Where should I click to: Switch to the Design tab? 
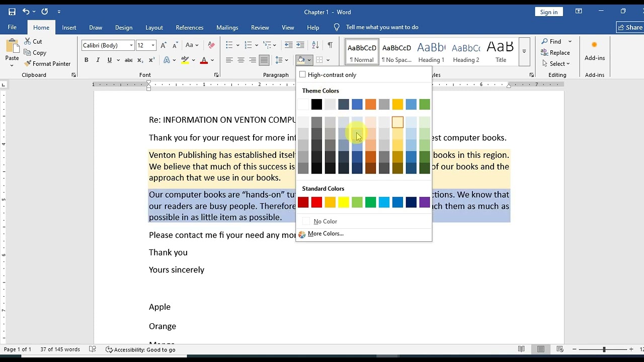click(123, 27)
